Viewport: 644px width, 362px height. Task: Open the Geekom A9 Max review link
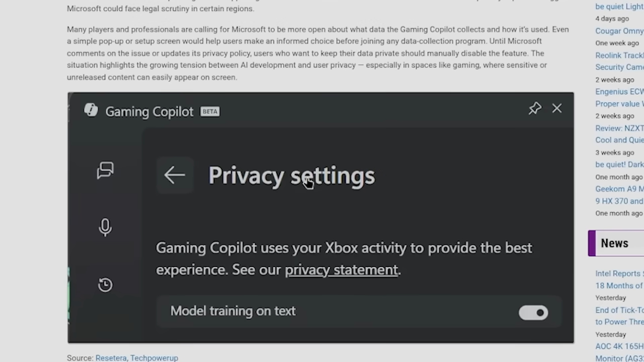click(619, 195)
